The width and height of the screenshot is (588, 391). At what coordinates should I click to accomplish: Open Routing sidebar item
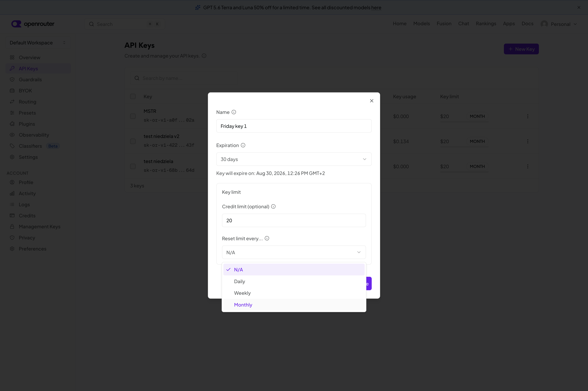point(38,102)
